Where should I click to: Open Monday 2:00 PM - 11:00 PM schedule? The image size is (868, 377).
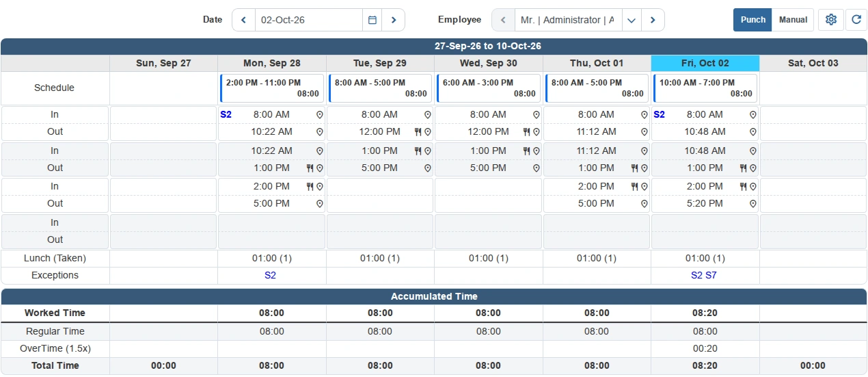click(272, 88)
